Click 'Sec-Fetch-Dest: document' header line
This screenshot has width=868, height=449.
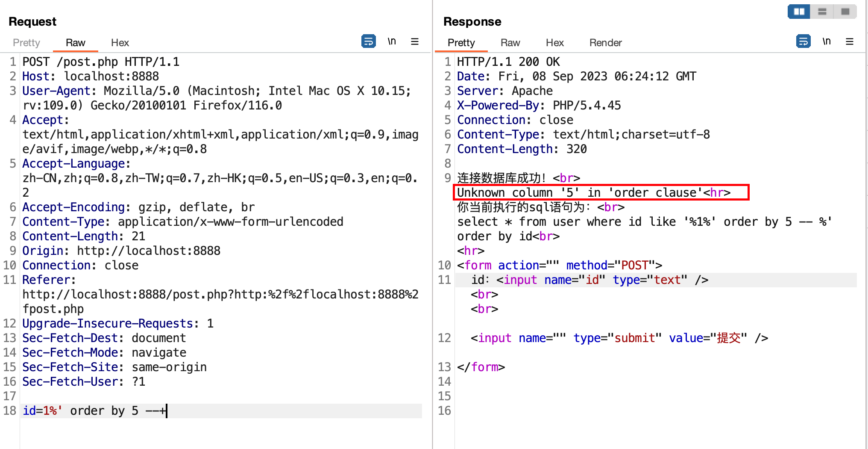point(104,338)
